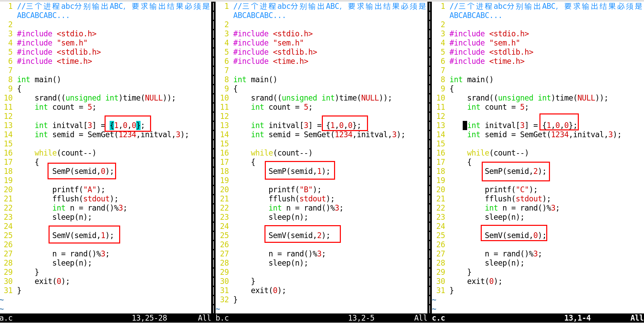Click the SemGet(1234,initval,3) line in b.c
This screenshot has width=644, height=324.
click(328, 134)
